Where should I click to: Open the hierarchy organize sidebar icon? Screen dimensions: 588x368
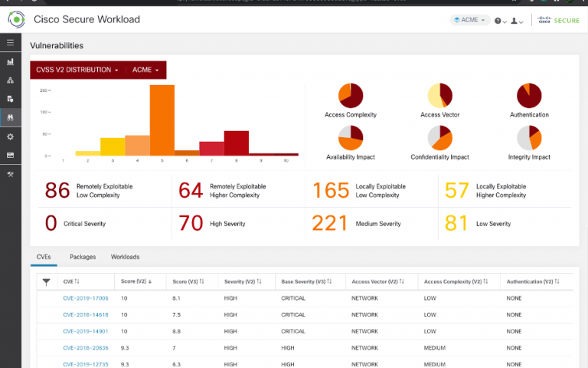10,80
